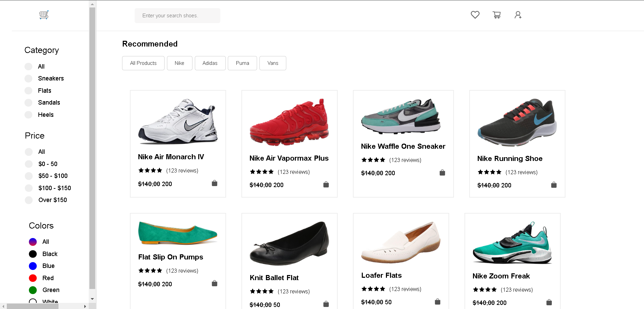Choose the Black color swatch
The width and height of the screenshot is (644, 309).
pyautogui.click(x=33, y=254)
